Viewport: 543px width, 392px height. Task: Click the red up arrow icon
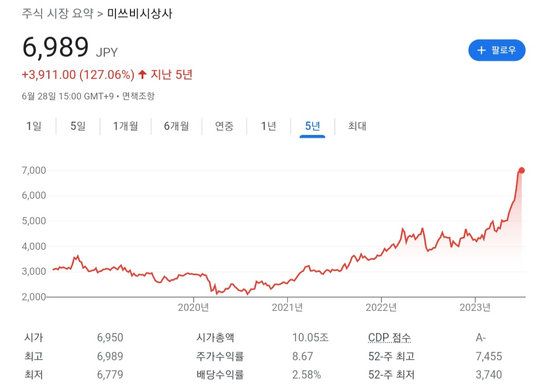click(x=142, y=74)
